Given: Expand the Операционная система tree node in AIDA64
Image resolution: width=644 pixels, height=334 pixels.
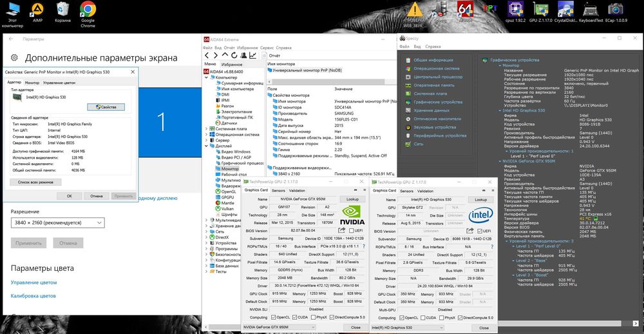Looking at the screenshot, I should point(207,134).
